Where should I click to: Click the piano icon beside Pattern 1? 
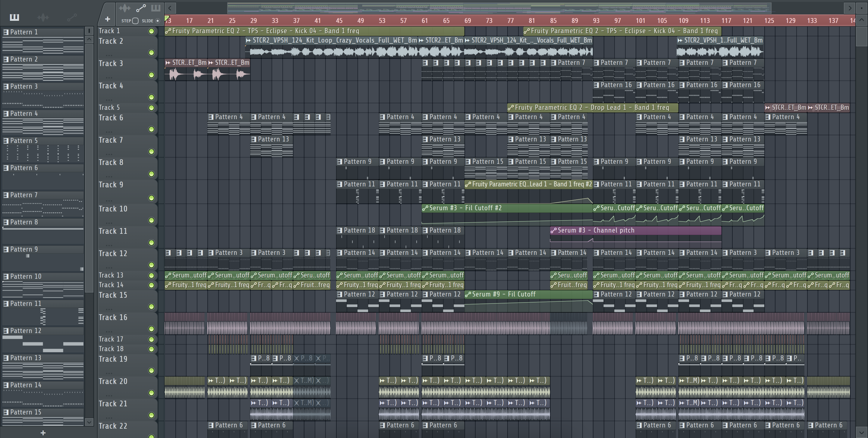6,32
